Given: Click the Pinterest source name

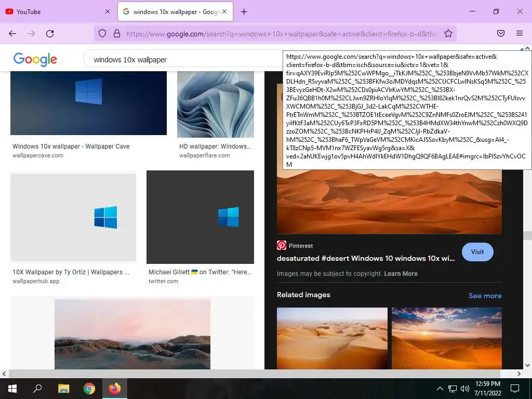Looking at the screenshot, I should [301, 246].
